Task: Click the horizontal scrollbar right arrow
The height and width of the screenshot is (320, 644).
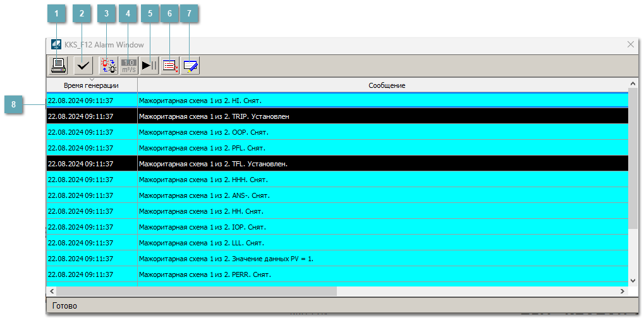Action: click(x=622, y=292)
